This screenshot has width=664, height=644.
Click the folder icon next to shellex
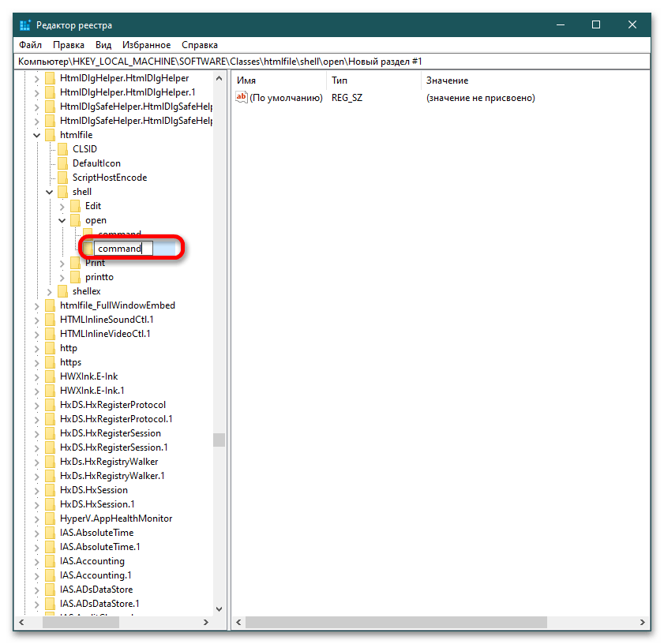coord(63,291)
